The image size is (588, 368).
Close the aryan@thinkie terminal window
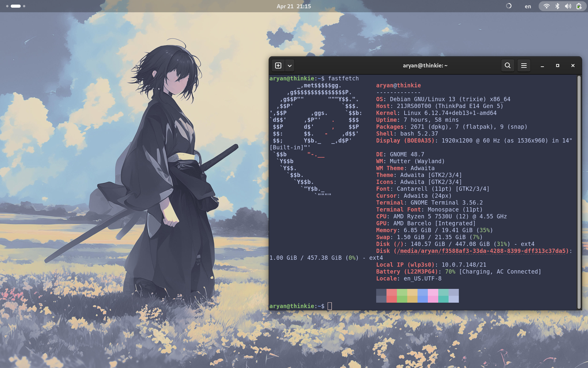tap(573, 66)
